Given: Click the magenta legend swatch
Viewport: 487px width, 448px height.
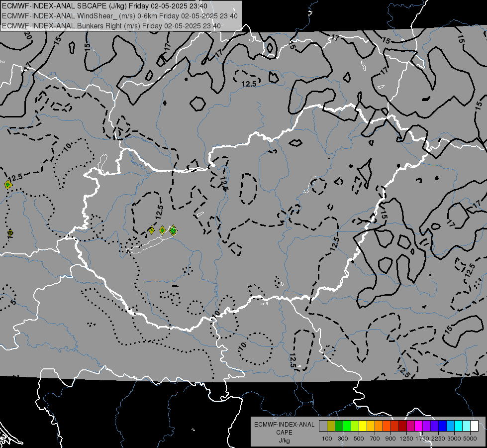Looking at the screenshot, I should (419, 426).
